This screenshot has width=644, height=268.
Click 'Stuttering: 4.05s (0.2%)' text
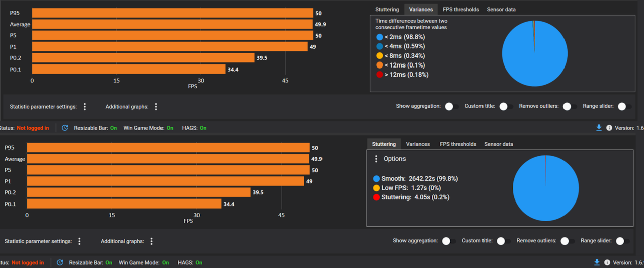point(416,197)
